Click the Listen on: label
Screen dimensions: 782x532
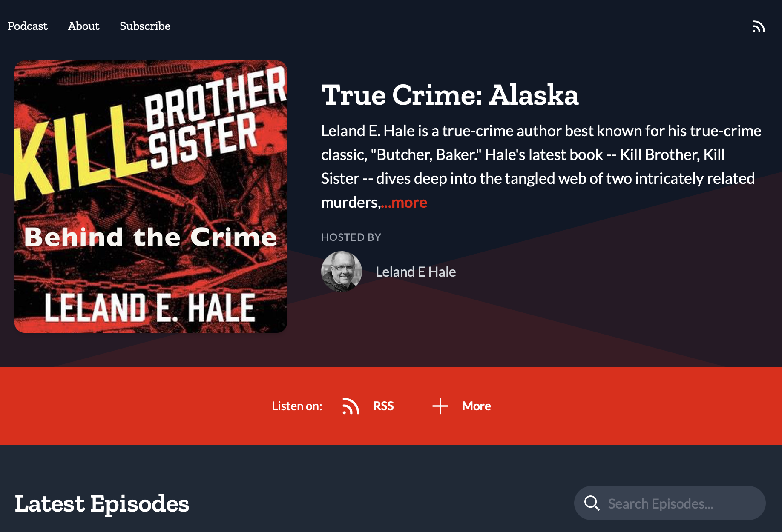[297, 406]
